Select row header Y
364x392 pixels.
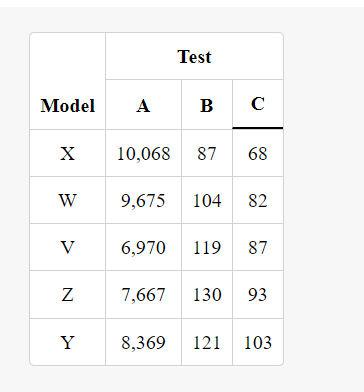pyautogui.click(x=68, y=342)
